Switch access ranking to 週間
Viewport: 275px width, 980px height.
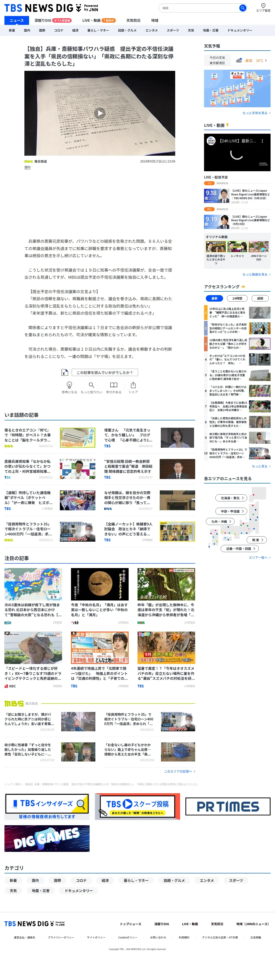tap(260, 299)
